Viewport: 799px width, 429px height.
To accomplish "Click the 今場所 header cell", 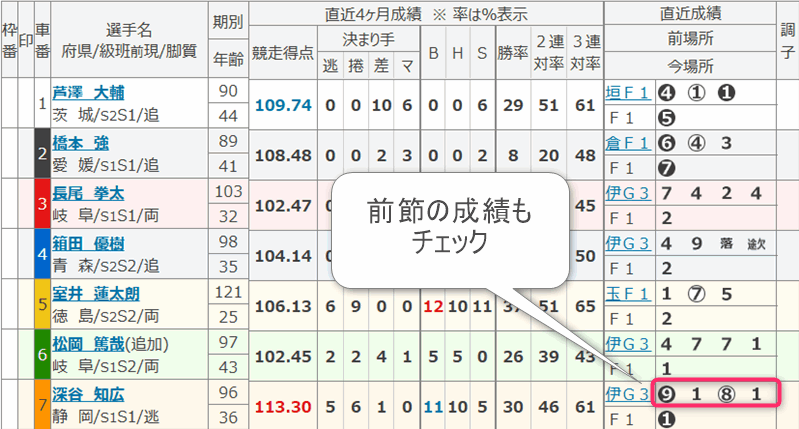I will point(690,66).
